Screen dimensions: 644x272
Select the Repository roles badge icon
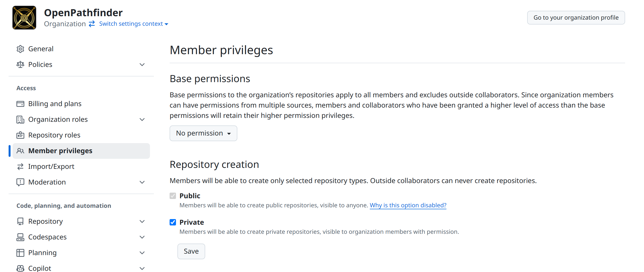(20, 135)
